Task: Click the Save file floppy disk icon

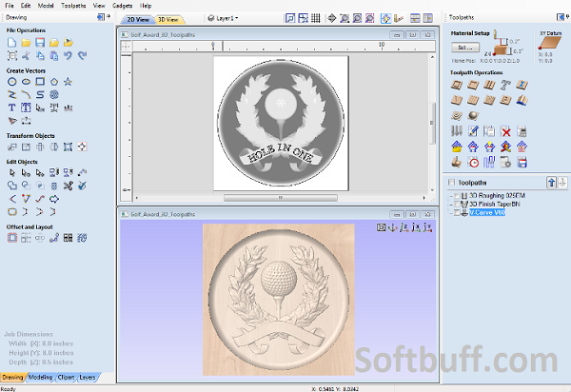Action: [40, 42]
